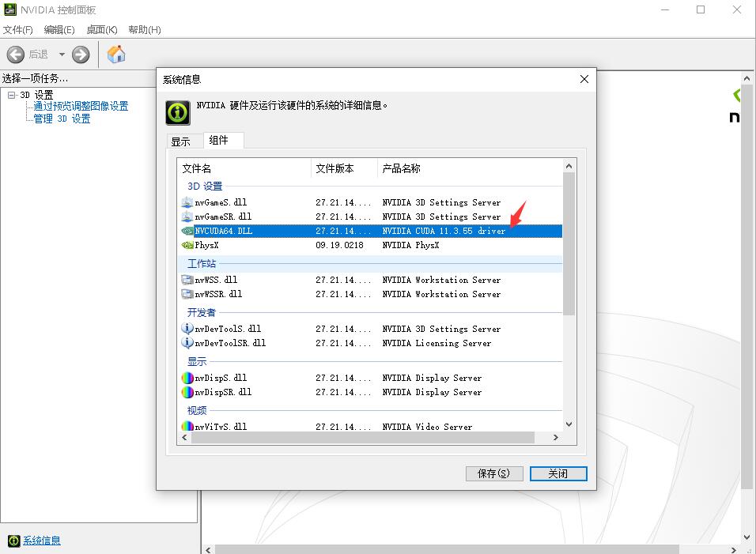
Task: Click the 产品名称 column header
Action: pyautogui.click(x=470, y=168)
